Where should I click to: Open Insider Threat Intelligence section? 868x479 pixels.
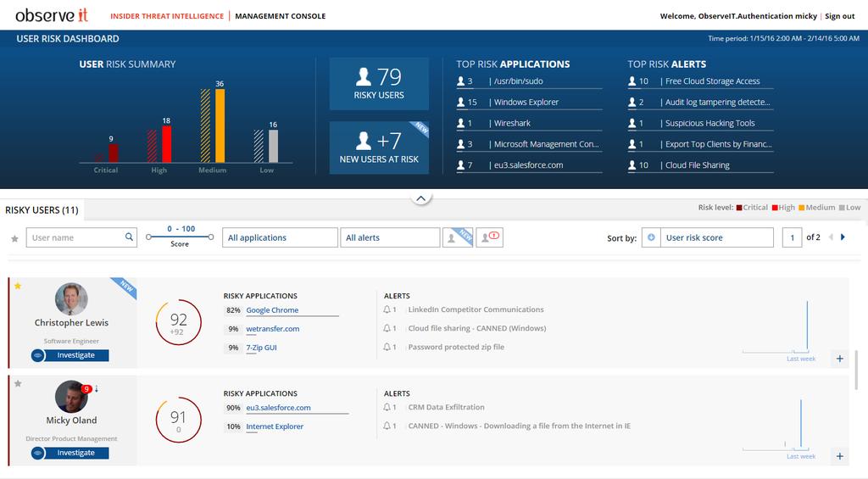[x=167, y=16]
